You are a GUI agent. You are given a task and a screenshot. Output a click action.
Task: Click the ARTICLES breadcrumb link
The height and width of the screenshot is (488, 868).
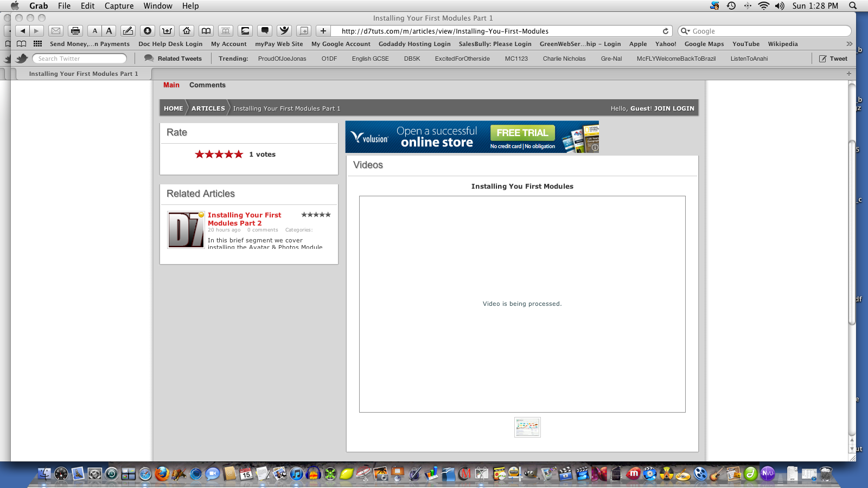point(208,108)
